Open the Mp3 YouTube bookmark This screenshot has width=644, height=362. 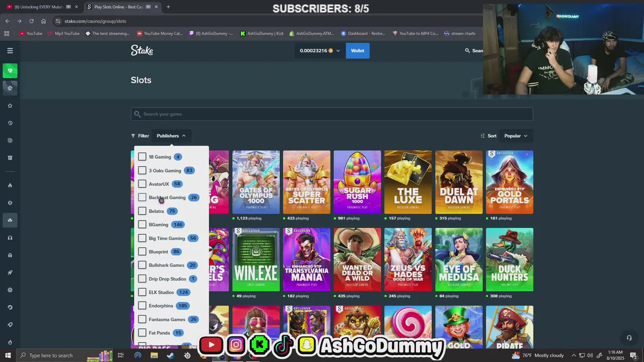point(63,34)
